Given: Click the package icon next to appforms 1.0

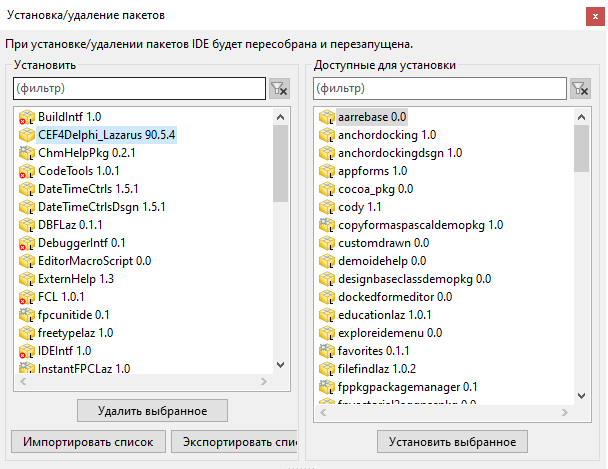Looking at the screenshot, I should click(327, 171).
